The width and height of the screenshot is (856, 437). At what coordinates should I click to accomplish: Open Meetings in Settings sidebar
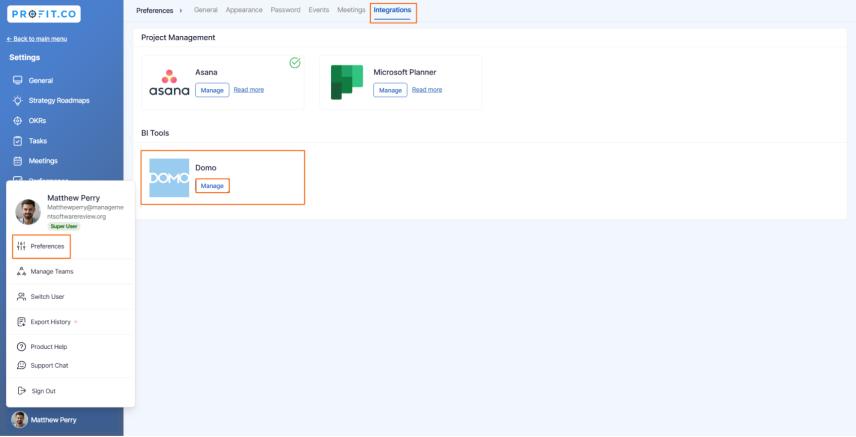pyautogui.click(x=43, y=161)
